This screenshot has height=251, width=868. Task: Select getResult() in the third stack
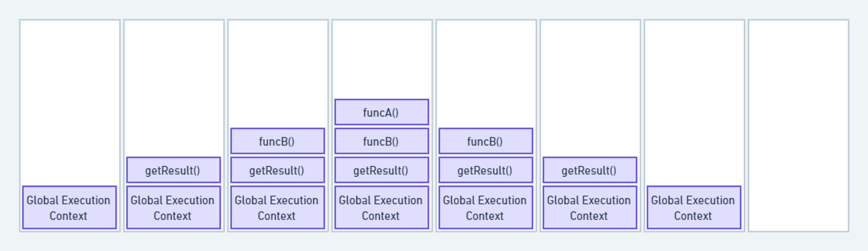pyautogui.click(x=277, y=170)
